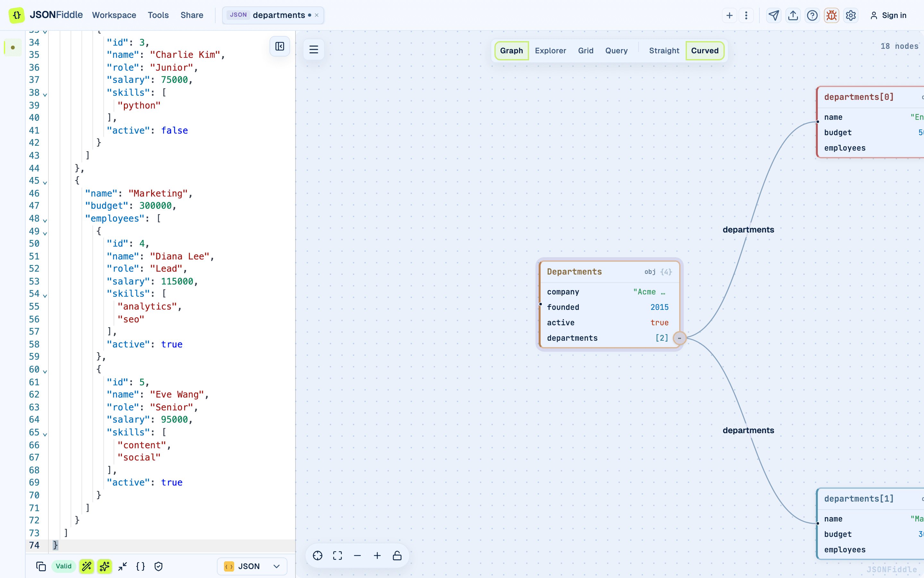Viewport: 924px width, 578px height.
Task: Fold code at line 54
Action: (45, 295)
